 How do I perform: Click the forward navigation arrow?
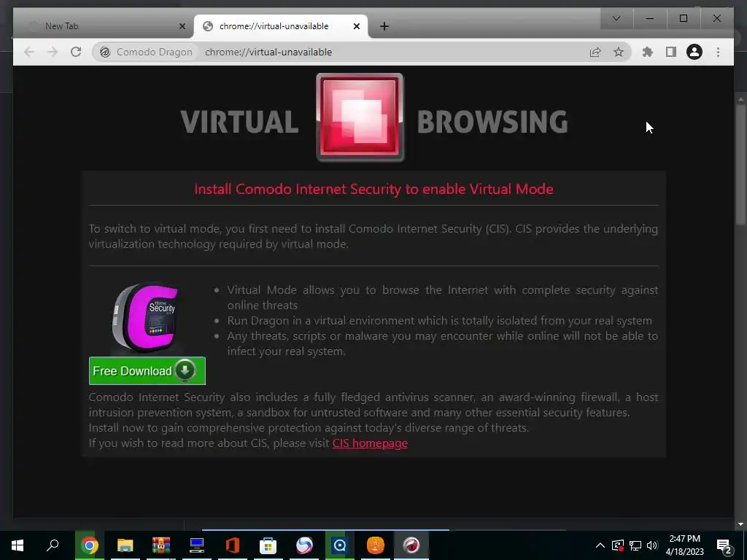click(53, 52)
